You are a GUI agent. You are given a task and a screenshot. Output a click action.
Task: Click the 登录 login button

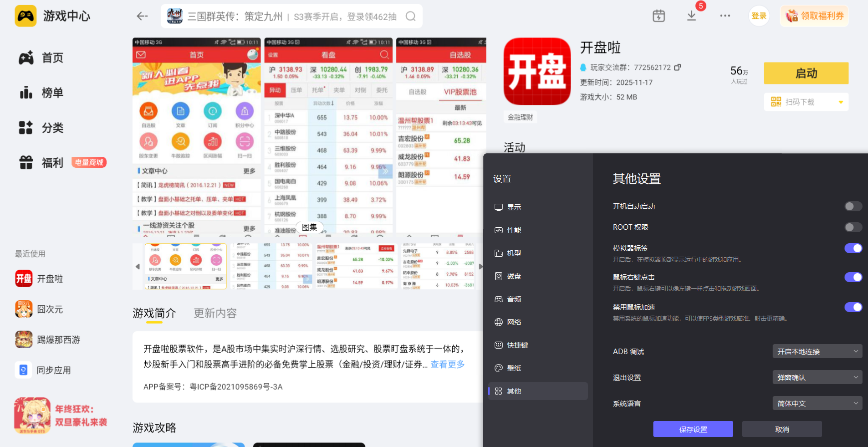pos(759,16)
